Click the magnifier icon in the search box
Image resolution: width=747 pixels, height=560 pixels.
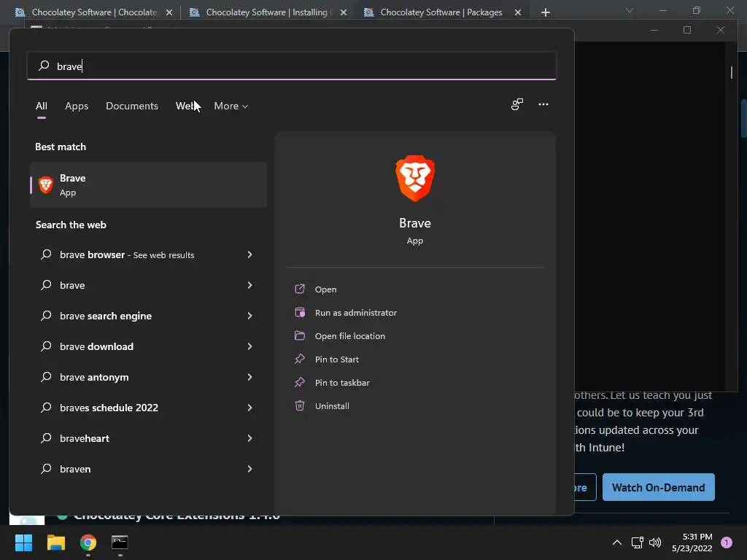tap(44, 65)
